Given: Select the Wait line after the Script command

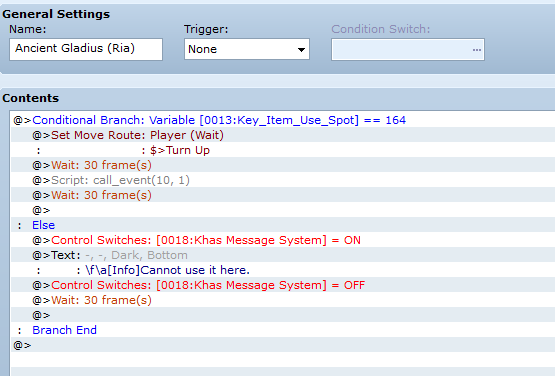Looking at the screenshot, I should (x=92, y=195).
